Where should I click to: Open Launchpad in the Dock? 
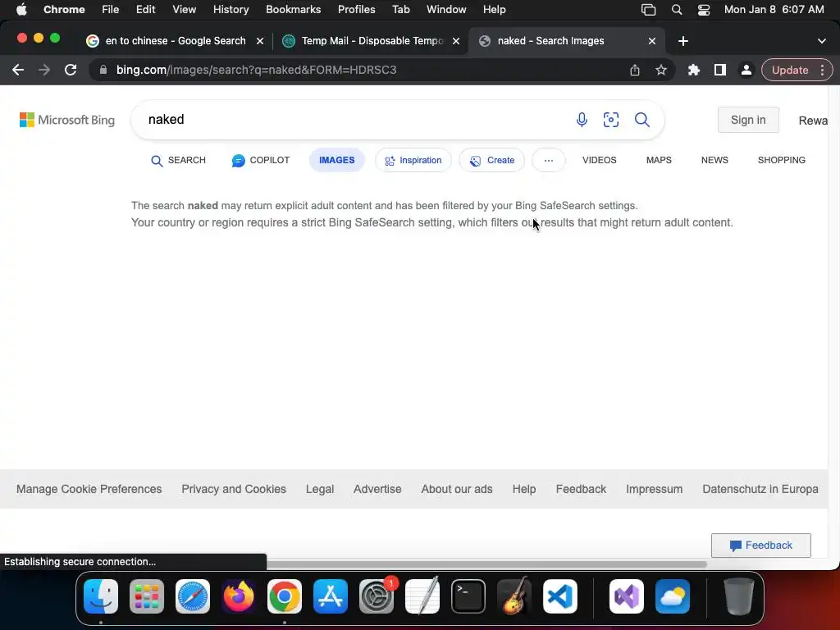[147, 596]
